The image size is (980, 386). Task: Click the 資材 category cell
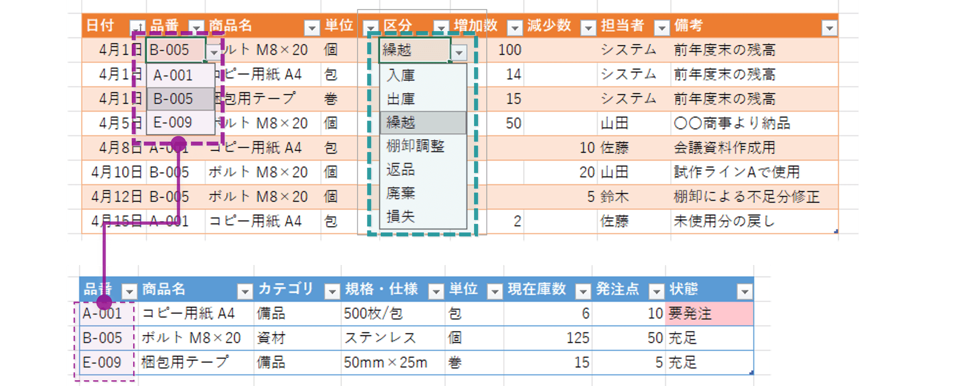298,338
